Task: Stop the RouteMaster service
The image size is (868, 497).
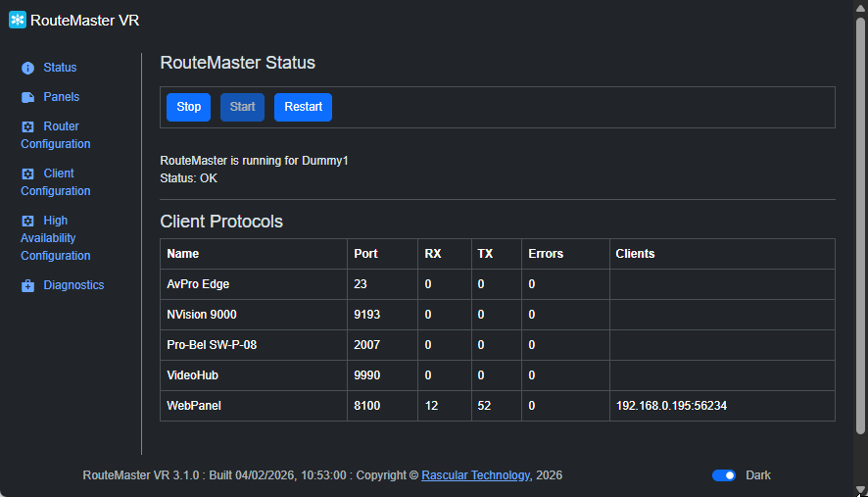Action: tap(188, 107)
